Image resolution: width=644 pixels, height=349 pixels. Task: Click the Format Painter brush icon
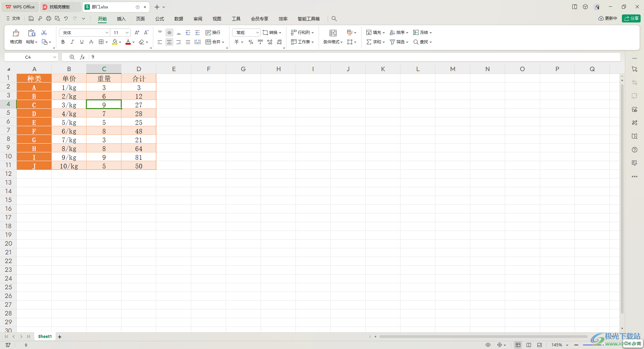pyautogui.click(x=16, y=33)
